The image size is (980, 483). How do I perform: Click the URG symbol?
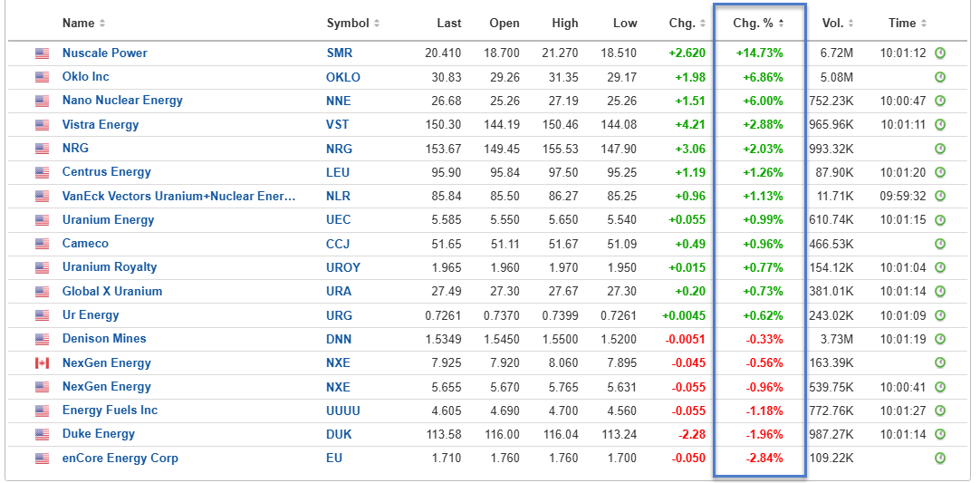point(340,314)
